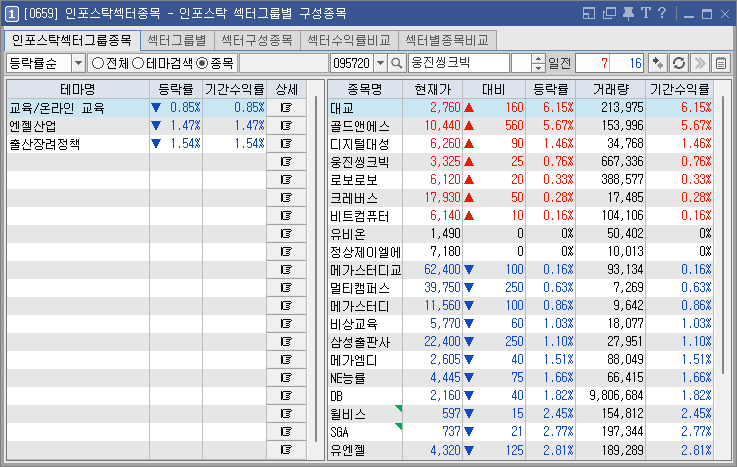Select the DB stock row
Screen dimensions: 737x467
tap(520, 396)
